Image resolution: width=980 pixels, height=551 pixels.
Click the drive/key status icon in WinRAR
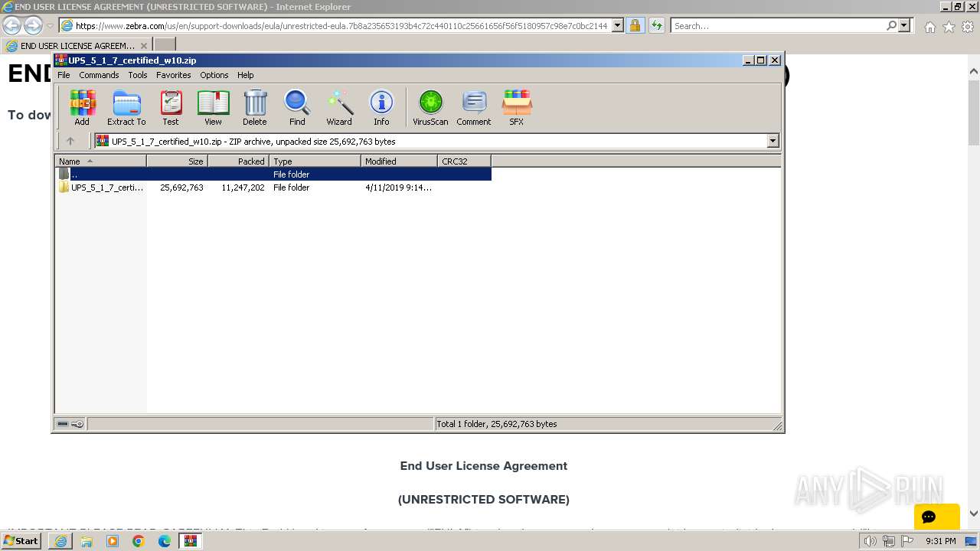(70, 424)
